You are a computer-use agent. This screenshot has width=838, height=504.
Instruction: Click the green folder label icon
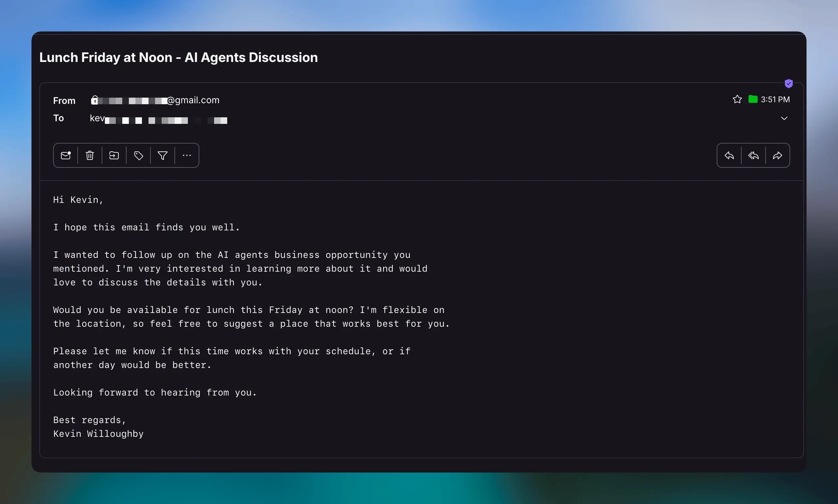click(x=753, y=99)
